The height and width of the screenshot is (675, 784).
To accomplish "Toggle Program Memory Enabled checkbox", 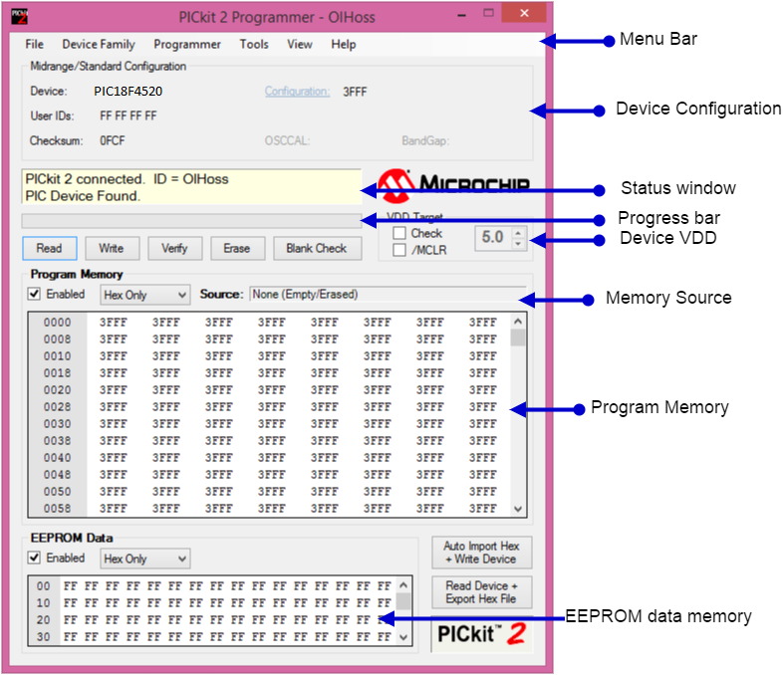I will coord(35,295).
